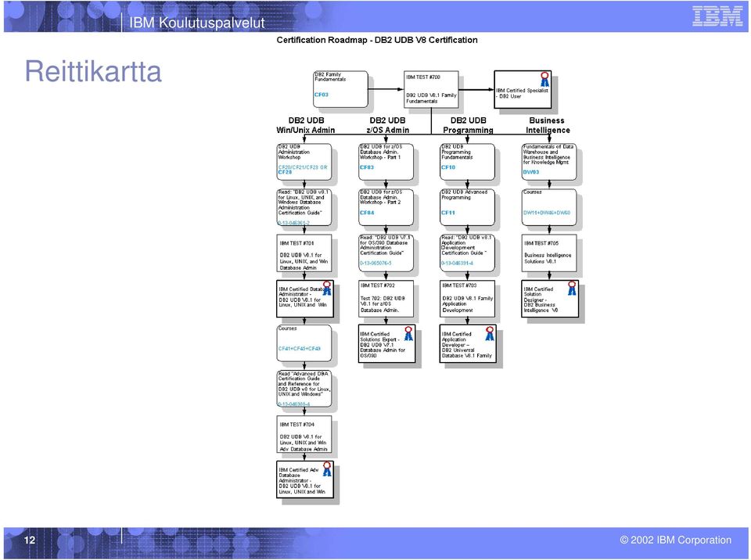
Task: Select the 'IBM TEST #700' box
Action: [x=431, y=90]
